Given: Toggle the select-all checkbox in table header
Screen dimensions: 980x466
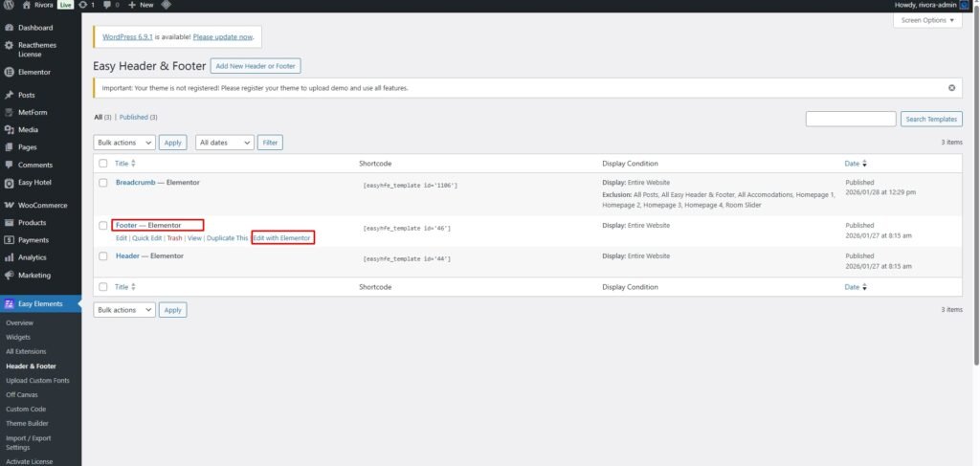Looking at the screenshot, I should point(103,164).
